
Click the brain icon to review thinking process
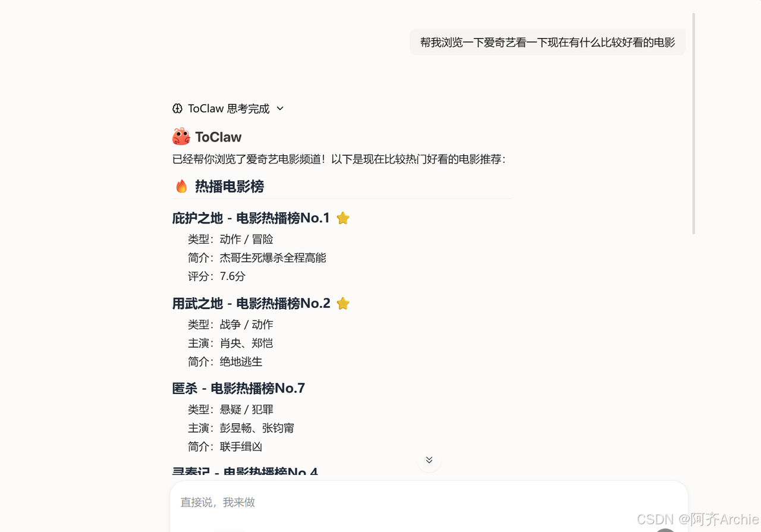click(x=177, y=108)
